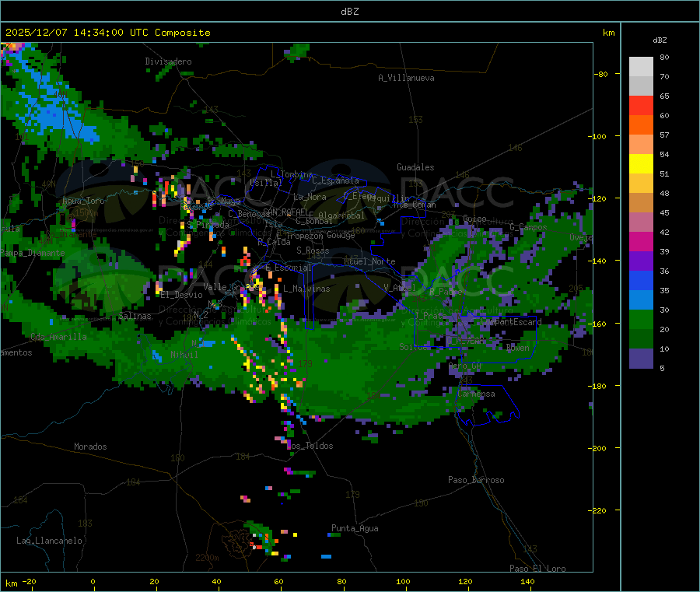
Task: Select the slate purple 5-10 dBZ swatch
Action: click(x=641, y=359)
